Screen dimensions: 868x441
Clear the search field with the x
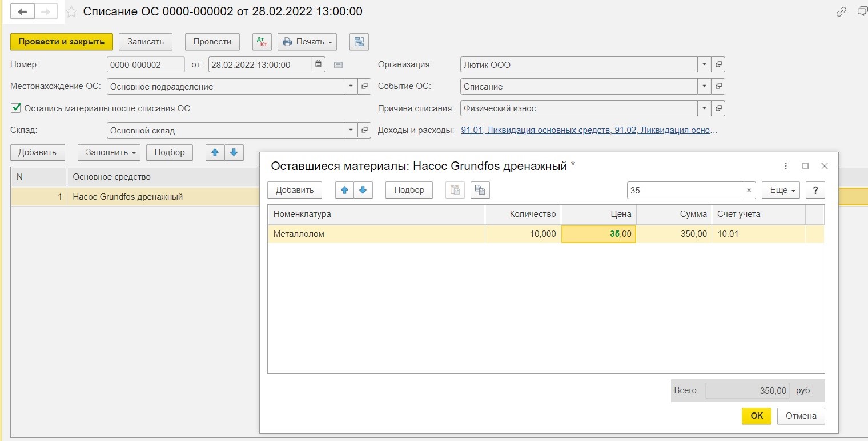(x=749, y=191)
